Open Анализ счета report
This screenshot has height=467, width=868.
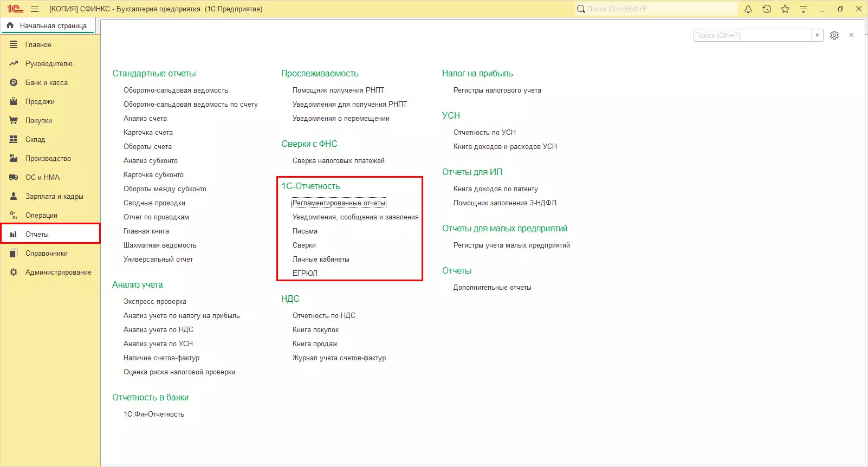[145, 119]
